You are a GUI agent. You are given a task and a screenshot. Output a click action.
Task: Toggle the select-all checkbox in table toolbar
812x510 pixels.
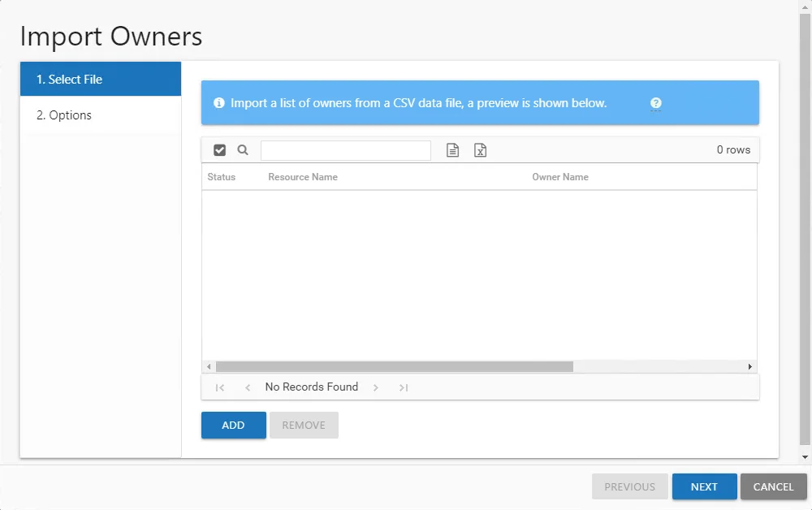pos(219,150)
